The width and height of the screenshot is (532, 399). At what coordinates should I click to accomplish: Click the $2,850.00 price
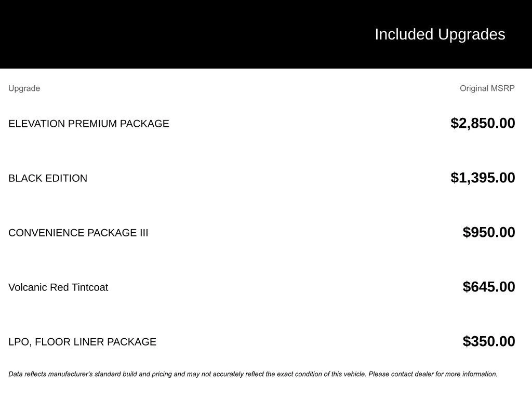[483, 123]
